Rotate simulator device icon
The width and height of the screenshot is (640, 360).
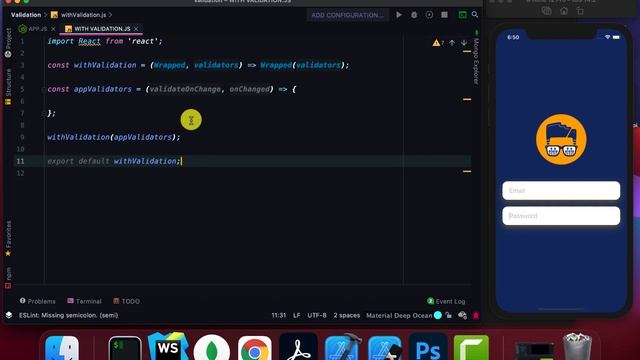coord(580,11)
